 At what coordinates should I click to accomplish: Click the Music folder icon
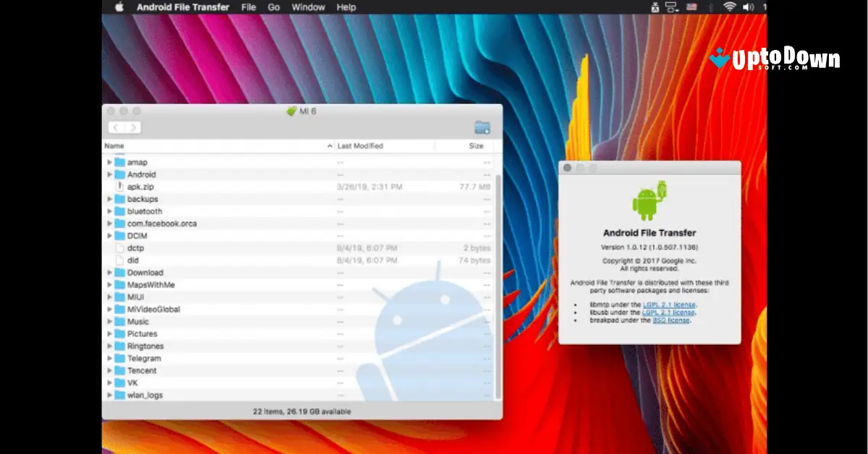click(x=119, y=322)
